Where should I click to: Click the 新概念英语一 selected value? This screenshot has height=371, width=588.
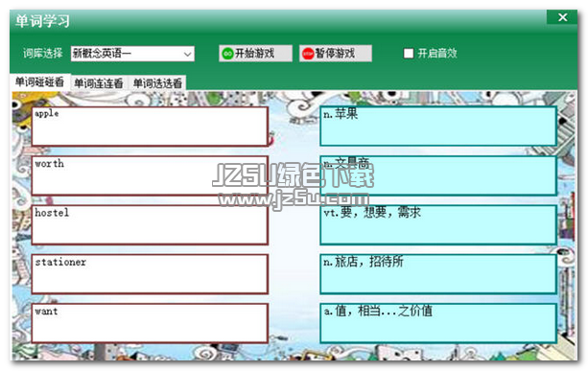(x=102, y=54)
